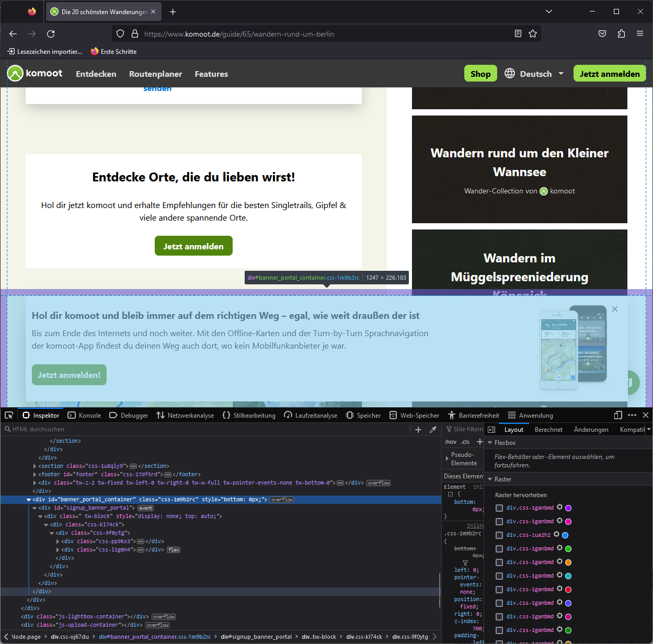Image resolution: width=653 pixels, height=644 pixels.
Task: Open the Berechnet panel tab
Action: tap(548, 429)
